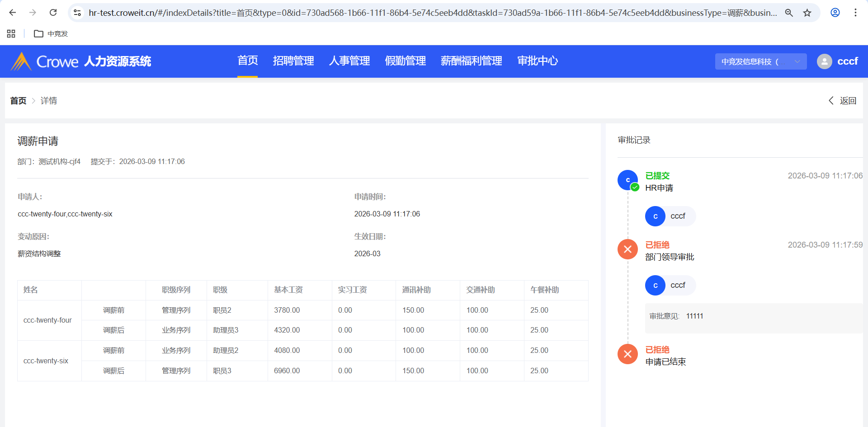This screenshot has height=427, width=868.
Task: Click the 首页 breadcrumb link
Action: click(18, 101)
